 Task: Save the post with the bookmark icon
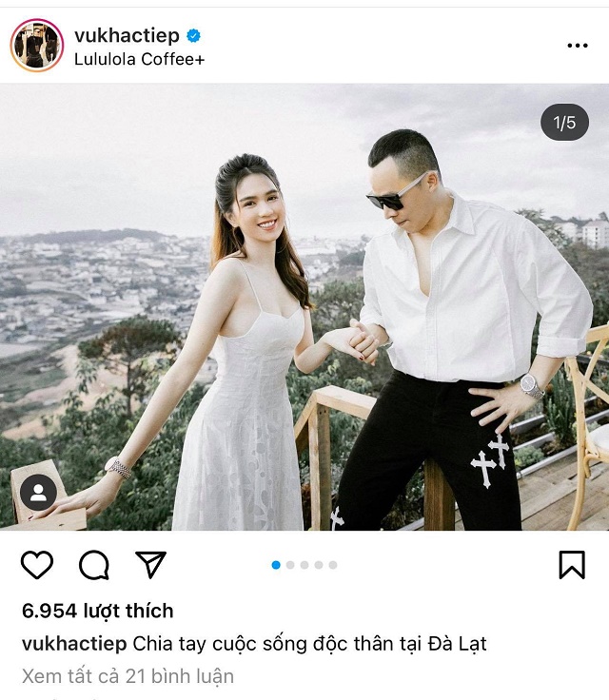pos(572,565)
